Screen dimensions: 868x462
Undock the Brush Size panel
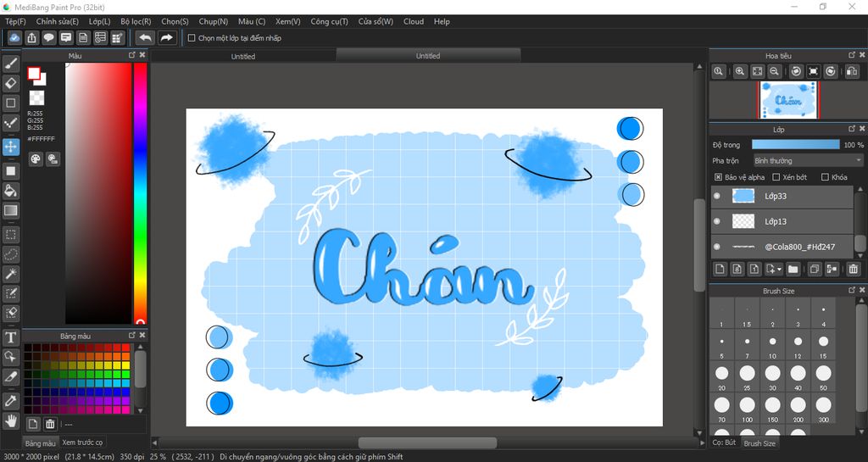(851, 290)
